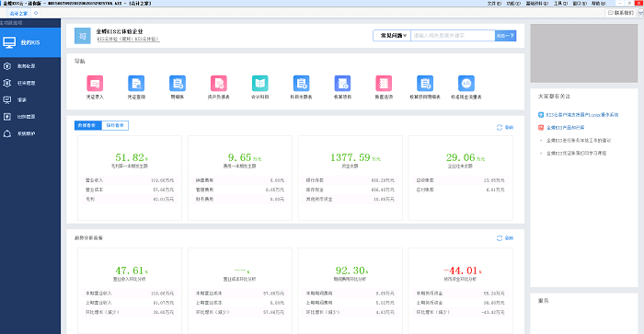
Task: Click the 导航 section heading
Action: point(80,62)
